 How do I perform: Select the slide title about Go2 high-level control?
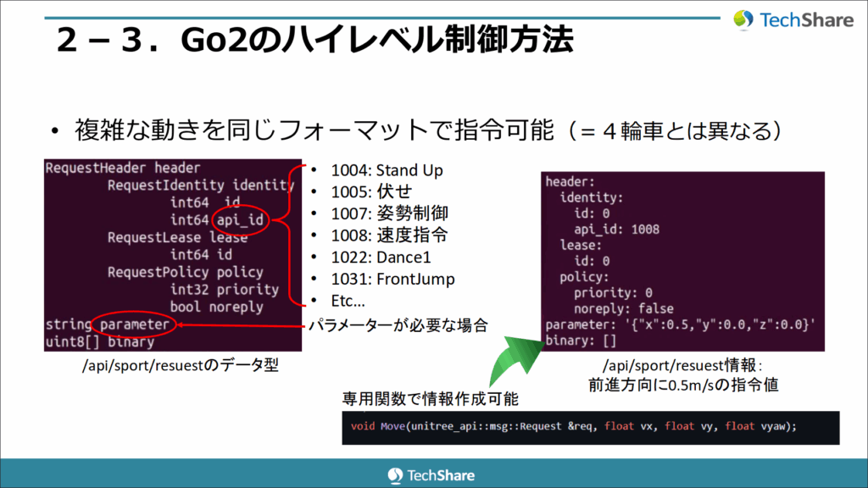314,39
